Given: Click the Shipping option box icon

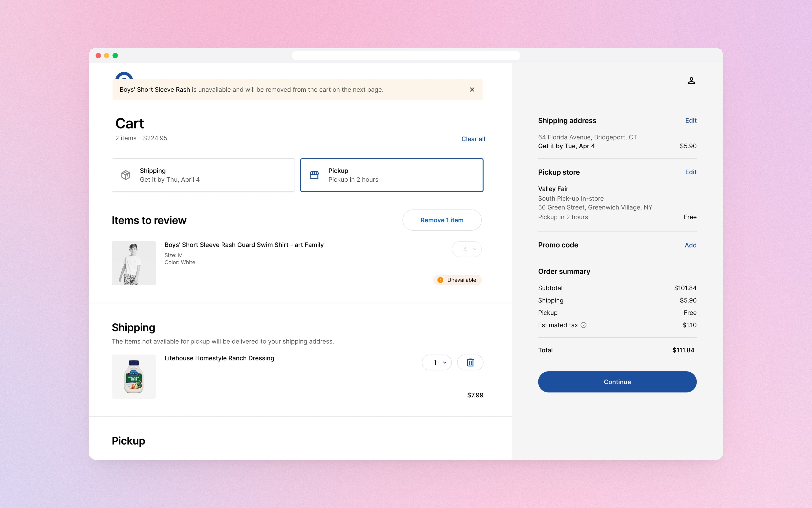Looking at the screenshot, I should coord(126,175).
